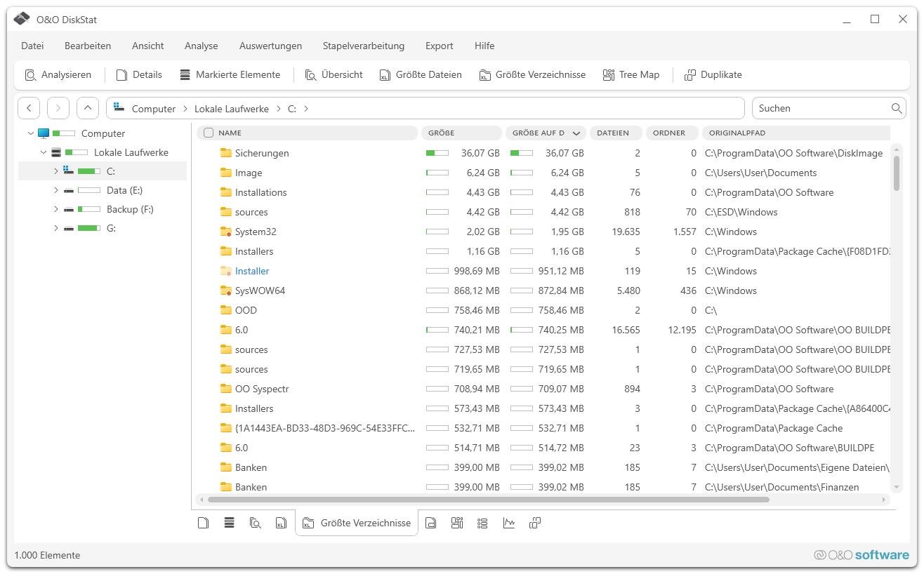Show Duplikate from the toolbar
The height and width of the screenshot is (574, 924).
pyautogui.click(x=713, y=75)
